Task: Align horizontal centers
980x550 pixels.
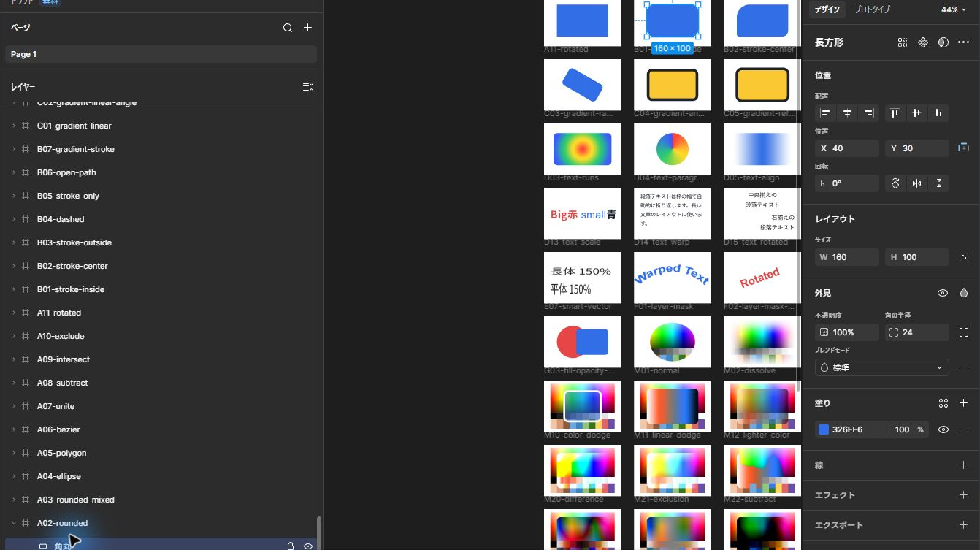Action: [847, 113]
